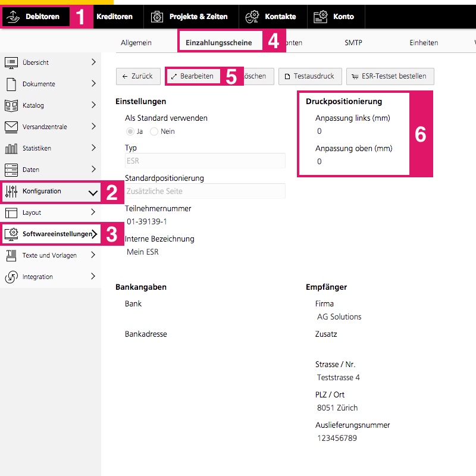Open Übersicht via its monitor icon
Viewport: 476px width, 476px height.
[x=11, y=62]
